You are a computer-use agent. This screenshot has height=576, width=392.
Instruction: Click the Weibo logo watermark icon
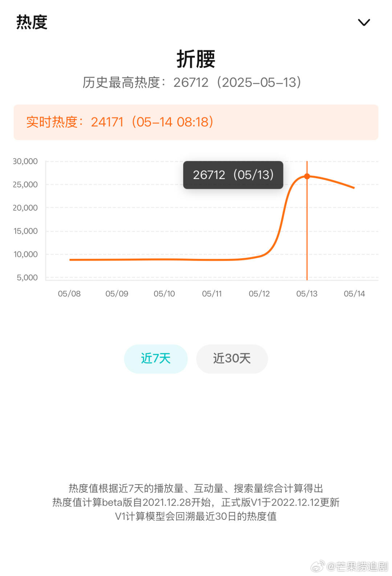point(318,566)
